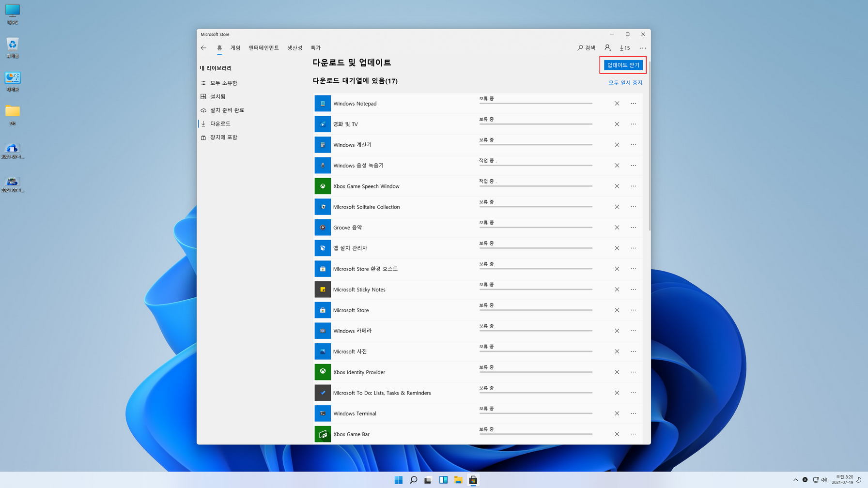Viewport: 868px width, 488px height.
Task: Open more options for Windows 계산기
Action: pyautogui.click(x=634, y=145)
